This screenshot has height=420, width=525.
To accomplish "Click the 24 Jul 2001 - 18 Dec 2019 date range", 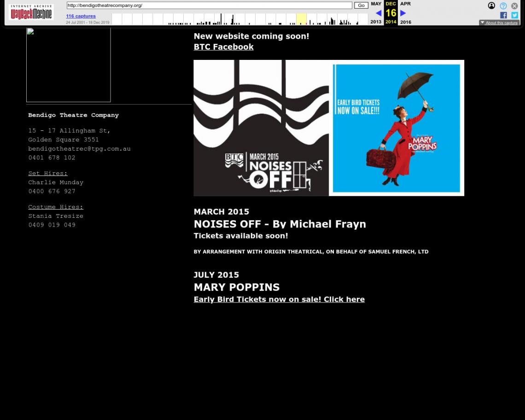I will (87, 23).
